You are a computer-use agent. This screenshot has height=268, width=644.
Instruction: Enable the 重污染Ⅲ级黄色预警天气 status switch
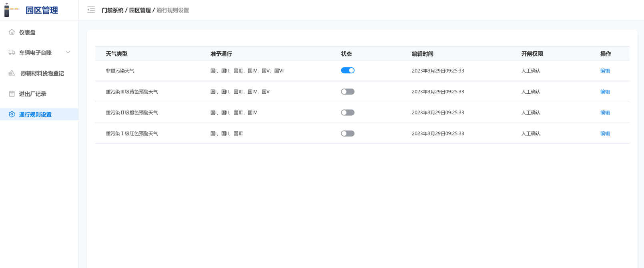(x=347, y=92)
